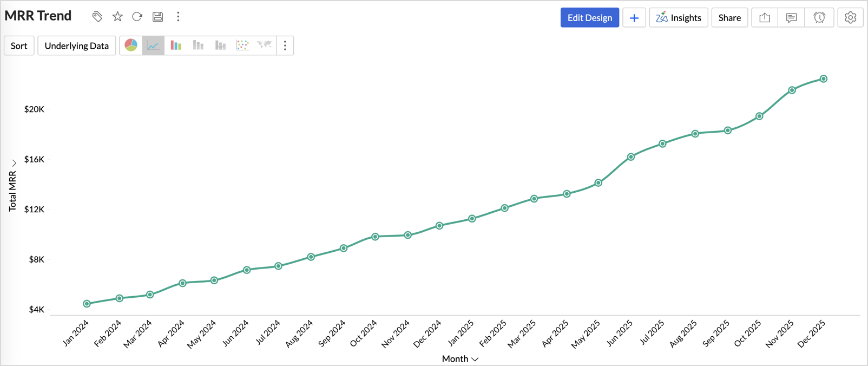The height and width of the screenshot is (366, 868).
Task: Select the line chart type
Action: [153, 45]
